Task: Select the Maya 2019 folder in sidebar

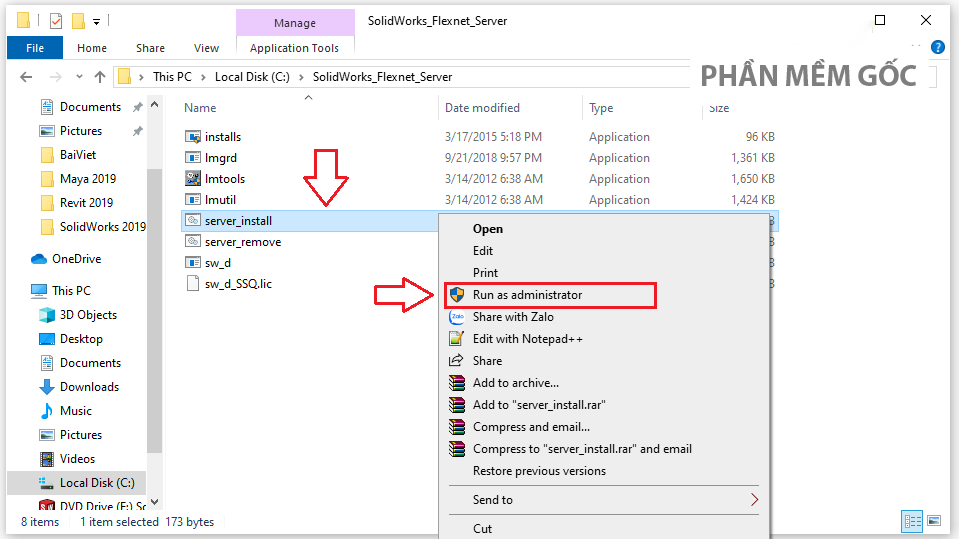Action: [x=87, y=179]
